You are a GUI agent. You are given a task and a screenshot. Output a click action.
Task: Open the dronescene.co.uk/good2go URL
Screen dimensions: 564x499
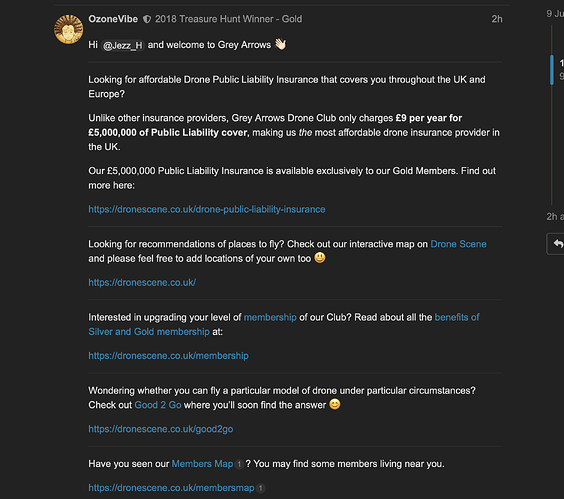(x=161, y=429)
